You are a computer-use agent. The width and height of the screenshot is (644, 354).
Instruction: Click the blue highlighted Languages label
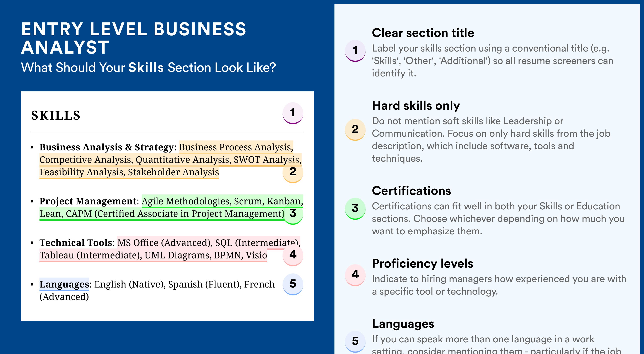pyautogui.click(x=64, y=284)
